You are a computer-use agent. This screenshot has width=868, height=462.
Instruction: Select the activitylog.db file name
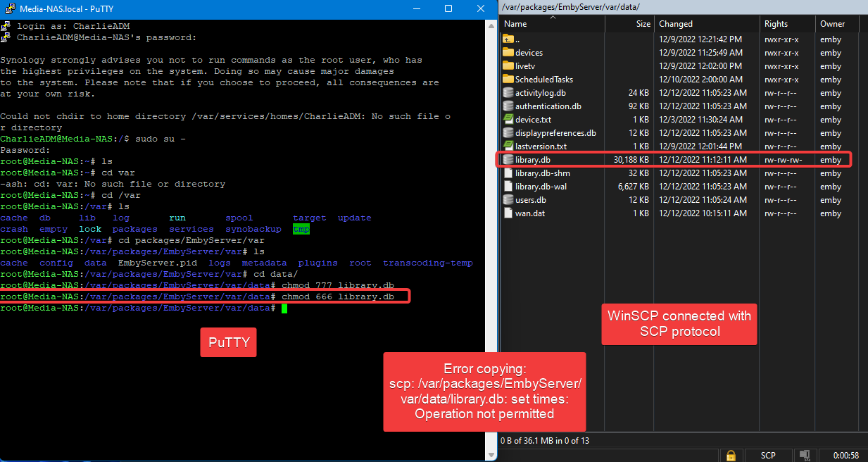point(540,93)
